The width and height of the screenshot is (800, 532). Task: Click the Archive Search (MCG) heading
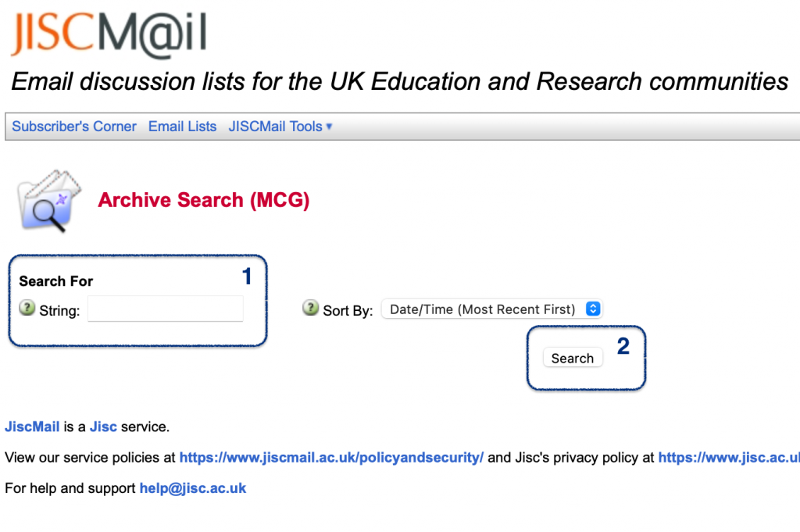(204, 200)
